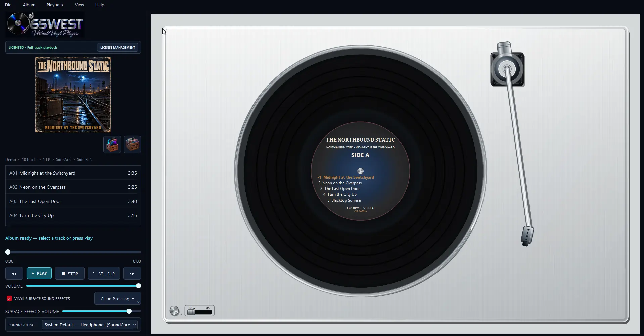Select track A03 The Last Open Door

73,201
